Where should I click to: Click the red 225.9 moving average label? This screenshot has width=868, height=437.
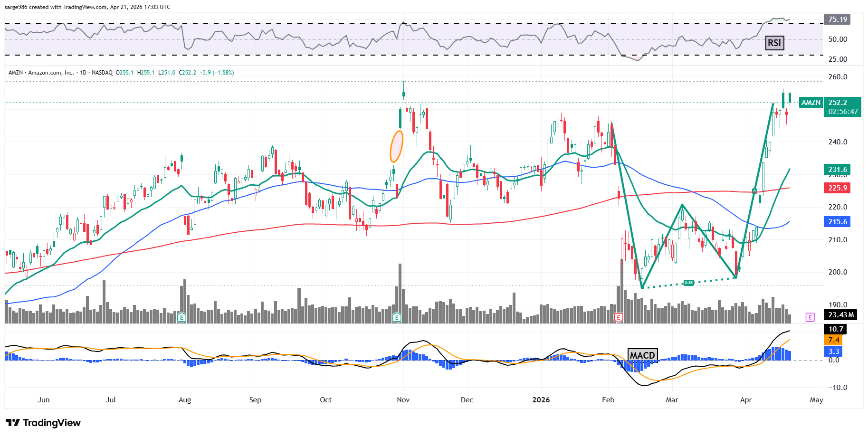pos(838,188)
